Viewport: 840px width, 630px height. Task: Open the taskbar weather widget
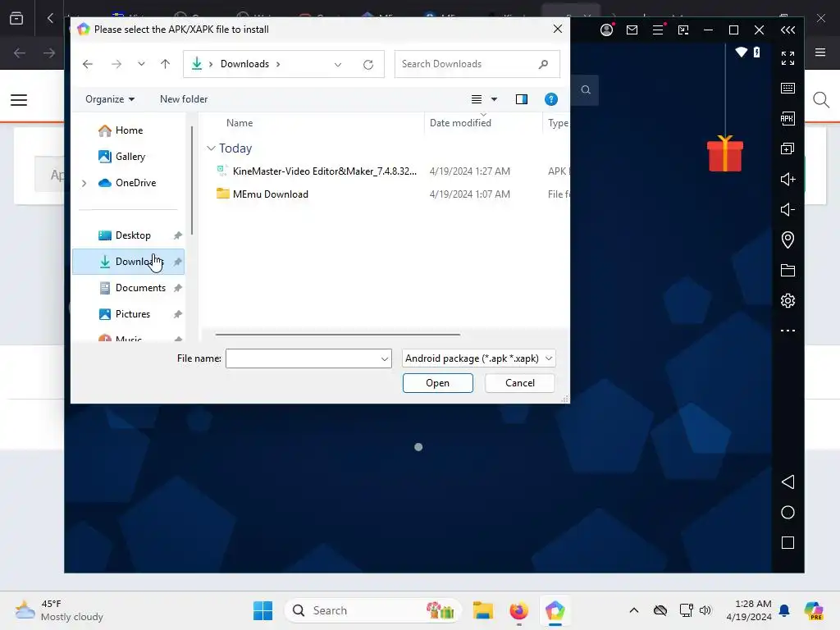click(59, 610)
